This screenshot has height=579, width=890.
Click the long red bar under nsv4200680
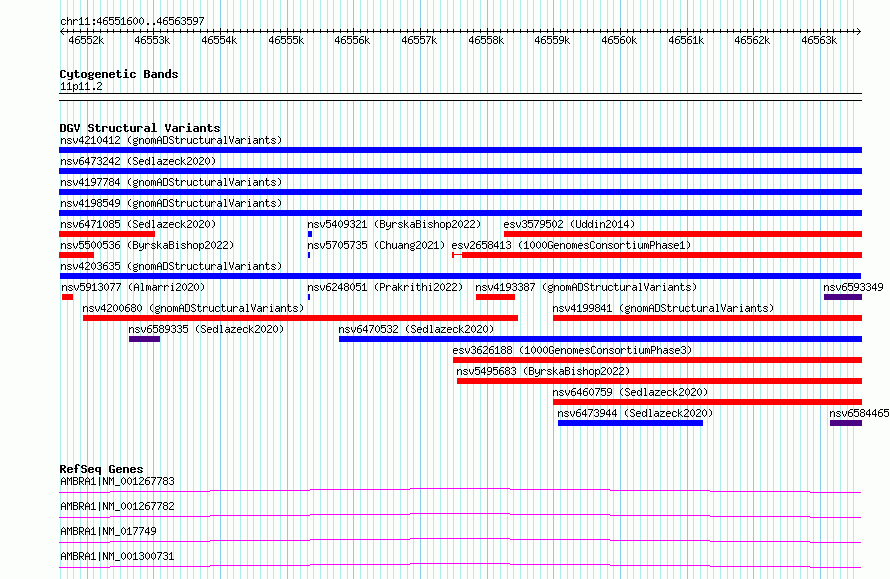click(300, 318)
